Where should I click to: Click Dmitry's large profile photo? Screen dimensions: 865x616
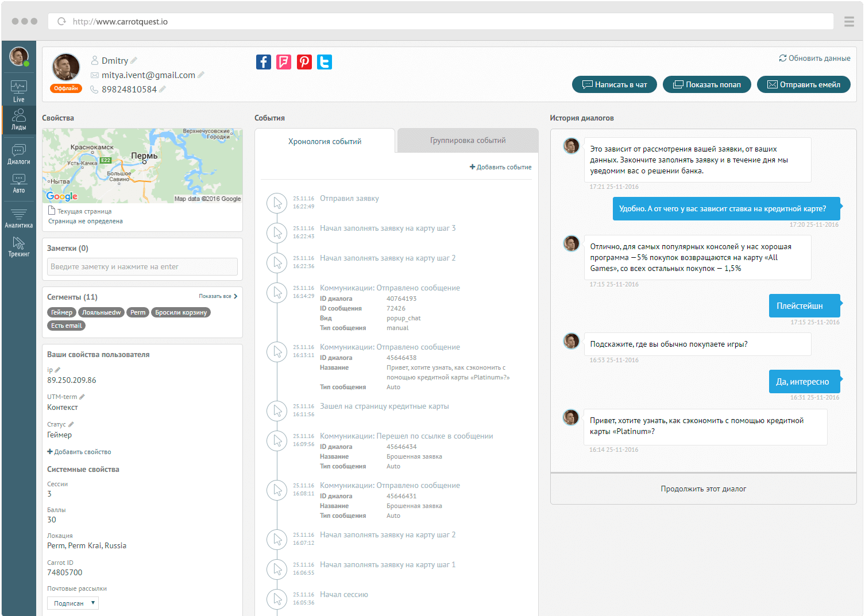66,67
